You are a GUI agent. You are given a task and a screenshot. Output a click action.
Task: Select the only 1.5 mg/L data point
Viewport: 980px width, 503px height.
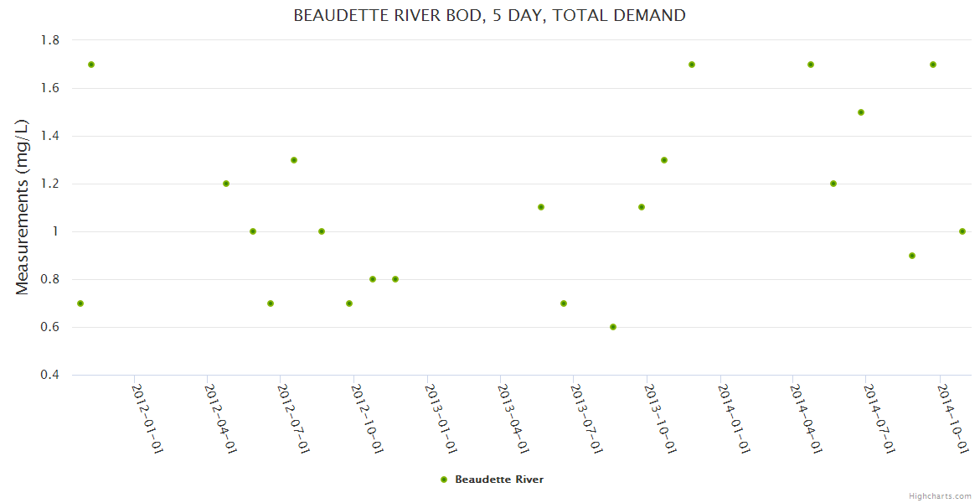861,112
